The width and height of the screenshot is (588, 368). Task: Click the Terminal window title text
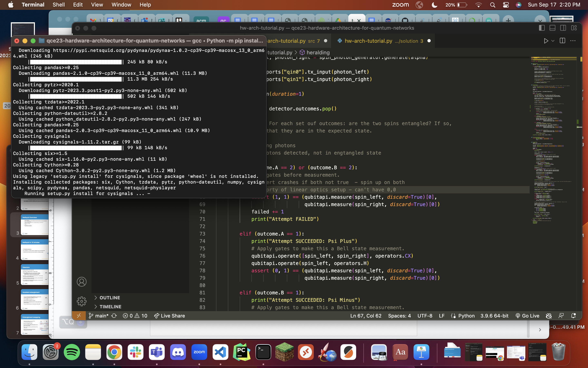155,41
